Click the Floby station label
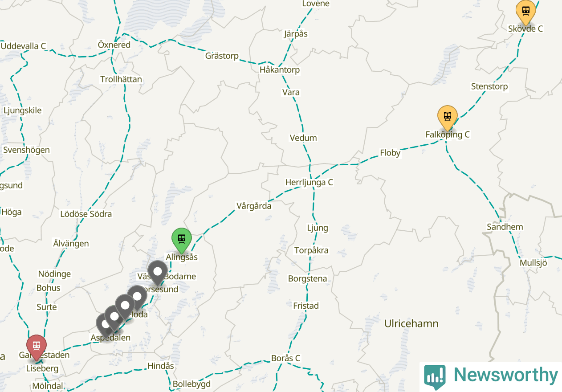562x392 pixels. [x=390, y=153]
